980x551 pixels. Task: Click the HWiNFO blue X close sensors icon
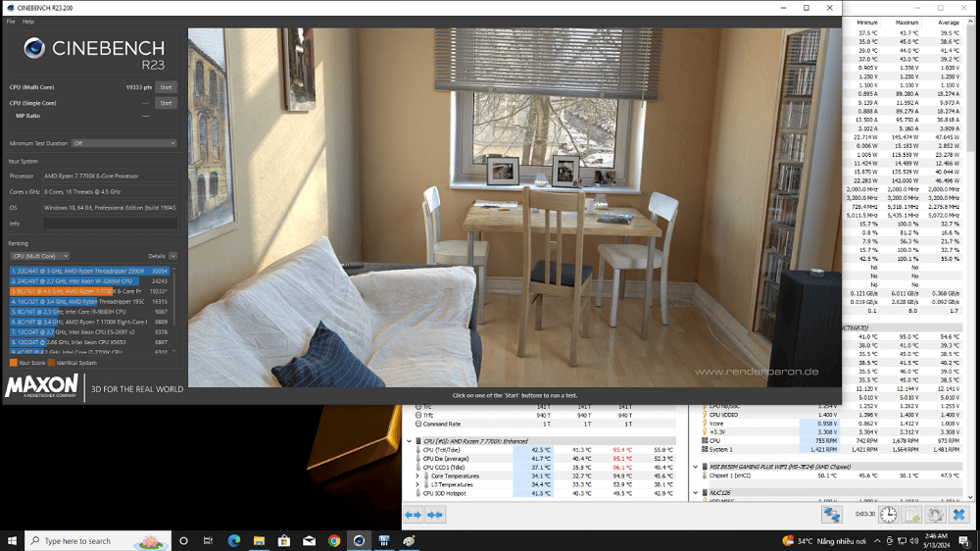[x=958, y=514]
